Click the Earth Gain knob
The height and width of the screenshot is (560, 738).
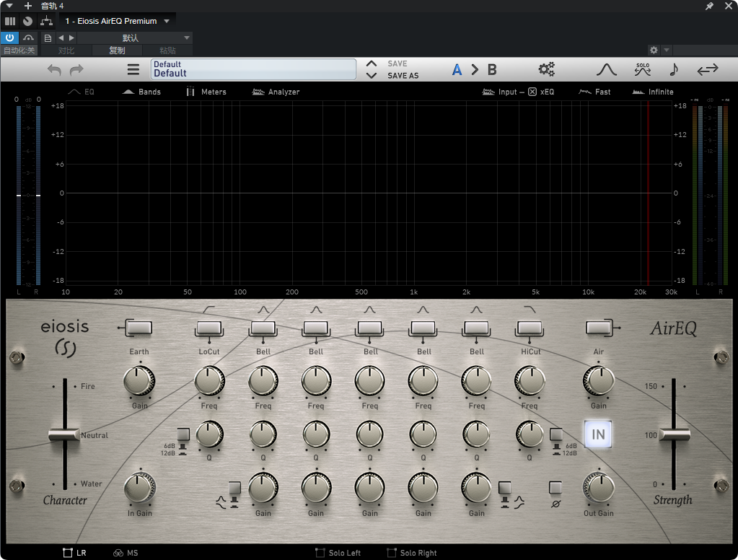(x=139, y=380)
